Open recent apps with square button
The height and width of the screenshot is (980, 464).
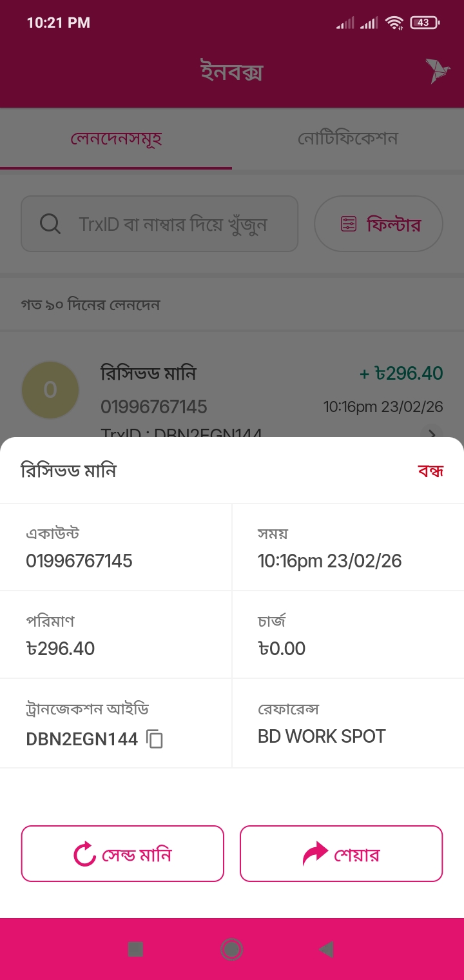[x=135, y=949]
